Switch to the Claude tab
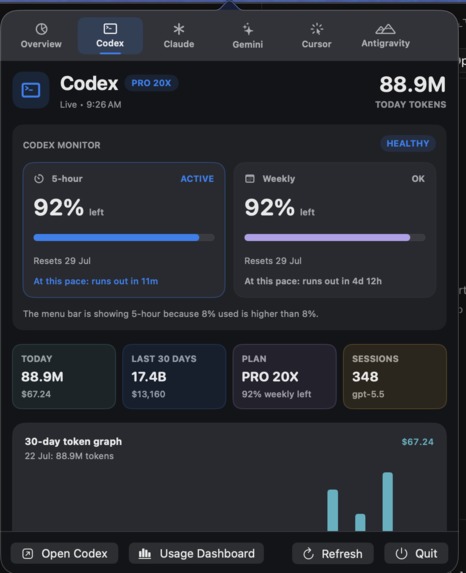This screenshot has height=573, width=466. tap(179, 36)
